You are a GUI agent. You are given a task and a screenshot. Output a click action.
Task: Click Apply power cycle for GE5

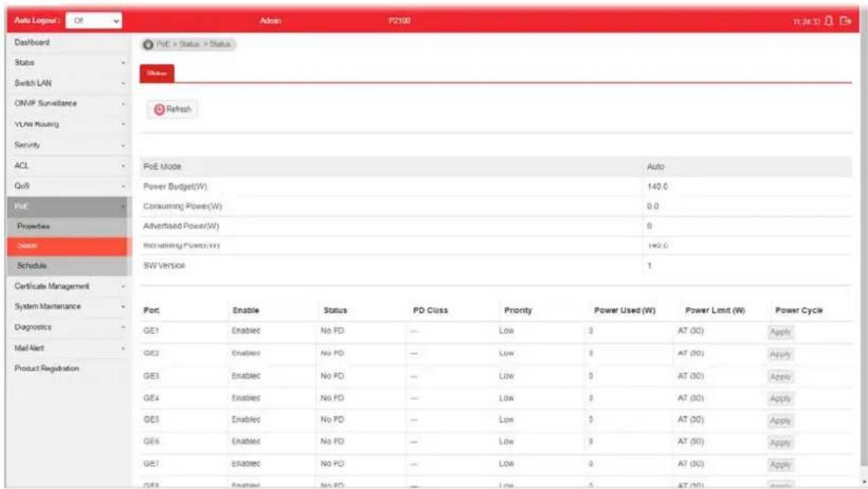tap(780, 421)
